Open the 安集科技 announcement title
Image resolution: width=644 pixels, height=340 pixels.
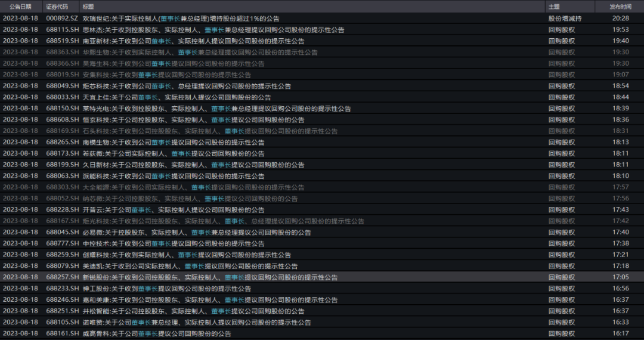pyautogui.click(x=167, y=75)
